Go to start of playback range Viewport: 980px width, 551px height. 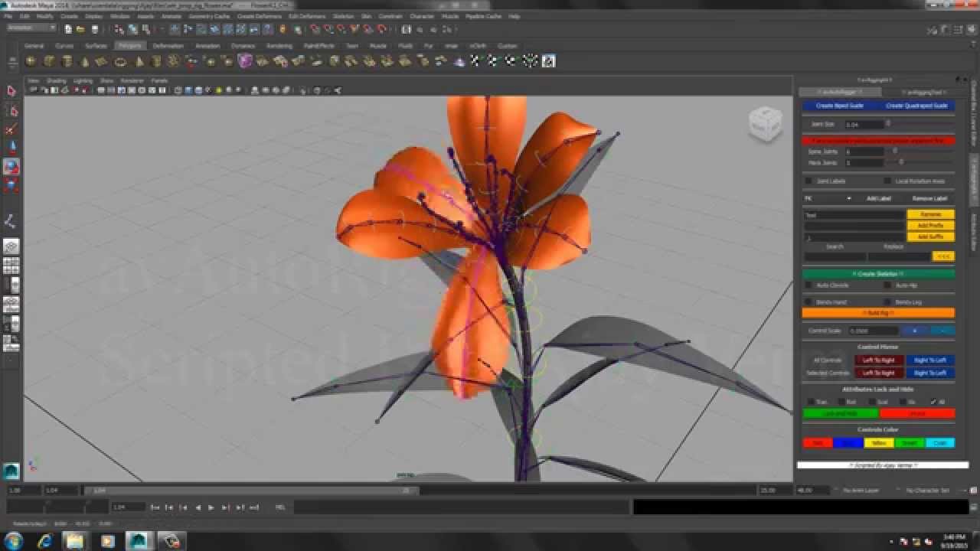click(155, 507)
